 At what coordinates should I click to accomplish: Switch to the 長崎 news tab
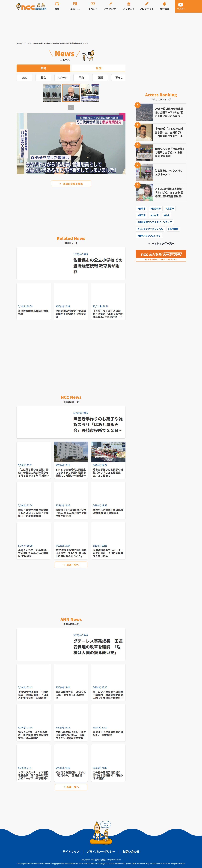point(44,68)
